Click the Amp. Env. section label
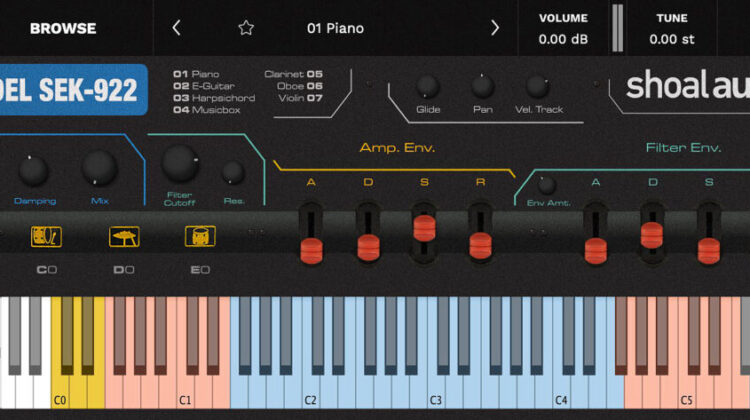Image resolution: width=750 pixels, height=420 pixels. click(x=397, y=148)
